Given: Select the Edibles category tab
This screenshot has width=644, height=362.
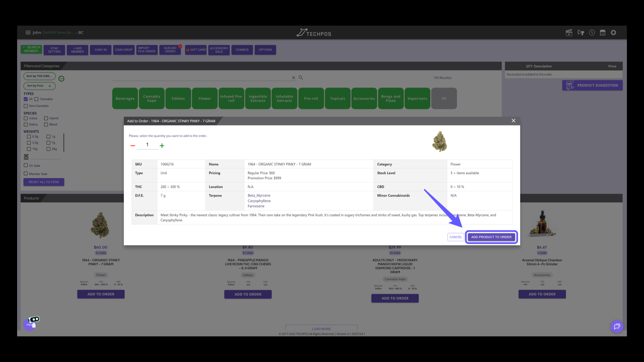Looking at the screenshot, I should pyautogui.click(x=178, y=99).
